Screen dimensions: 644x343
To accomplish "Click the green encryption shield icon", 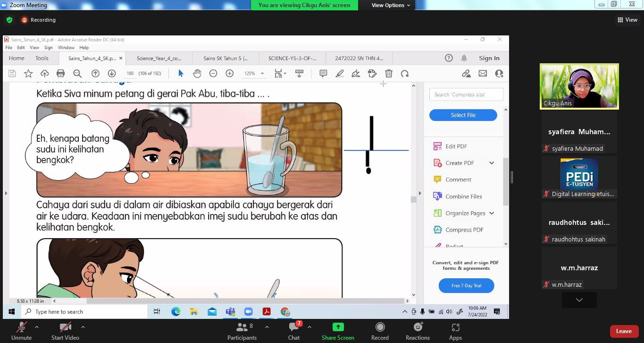I will click(9, 20).
